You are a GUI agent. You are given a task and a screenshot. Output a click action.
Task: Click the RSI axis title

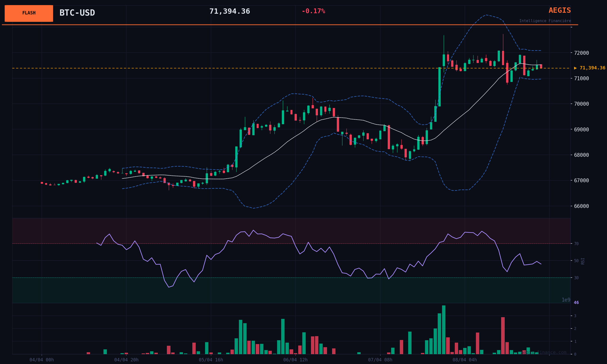(583, 261)
